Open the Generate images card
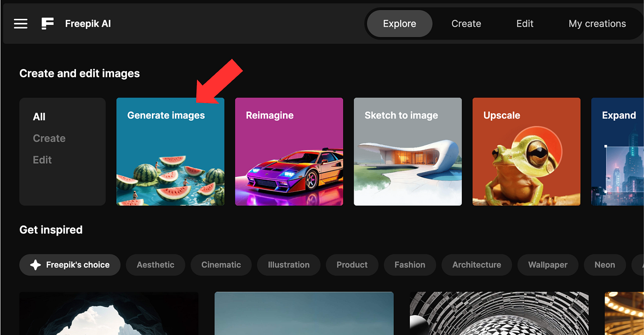644x335 pixels. coord(170,151)
